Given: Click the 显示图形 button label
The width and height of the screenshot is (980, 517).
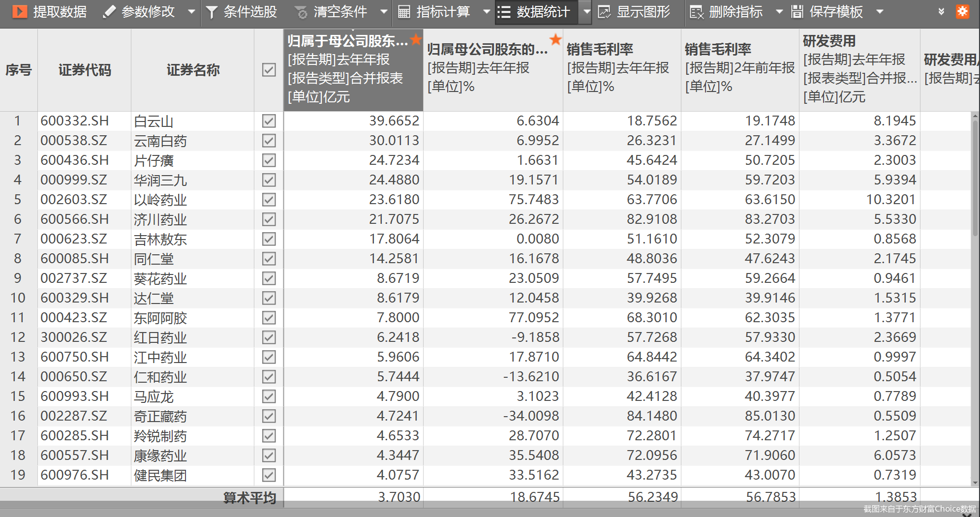Looking at the screenshot, I should click(x=643, y=12).
